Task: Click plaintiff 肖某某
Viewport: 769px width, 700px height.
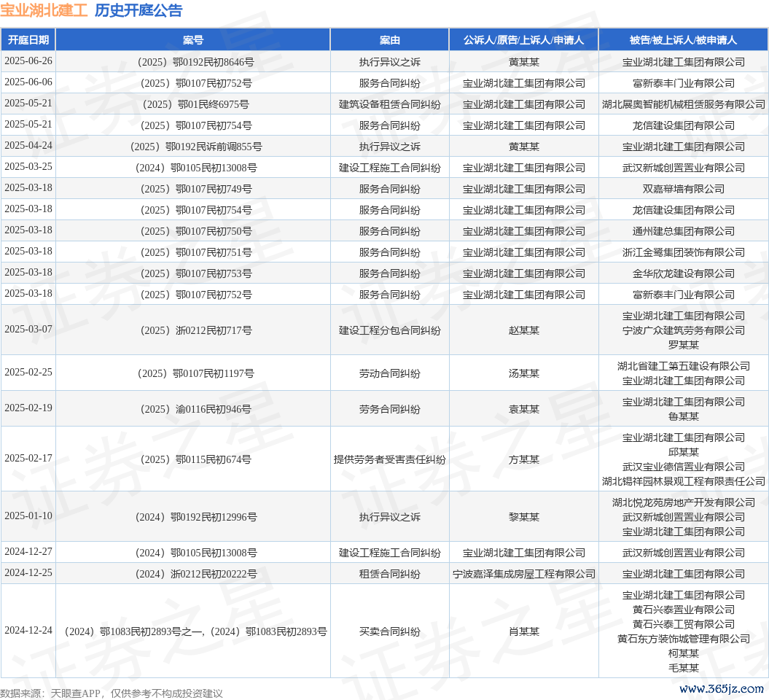Action: pyautogui.click(x=524, y=631)
